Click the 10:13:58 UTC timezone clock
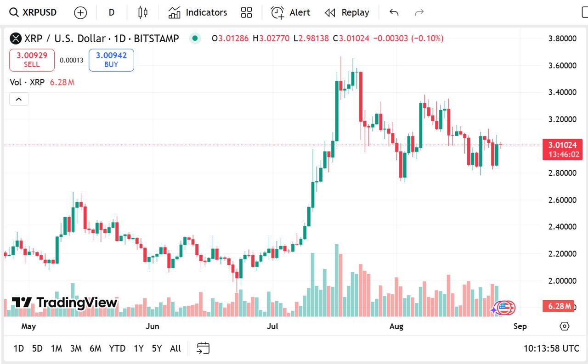The height and width of the screenshot is (364, 588). pyautogui.click(x=551, y=348)
